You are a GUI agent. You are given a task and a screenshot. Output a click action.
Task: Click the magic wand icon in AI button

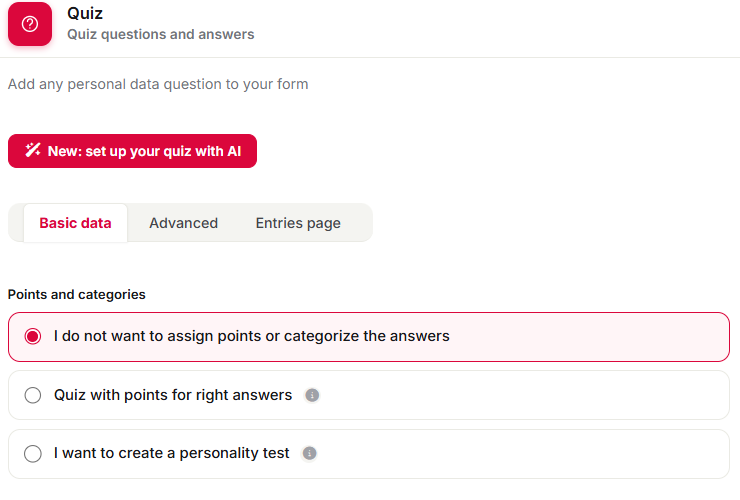click(33, 150)
